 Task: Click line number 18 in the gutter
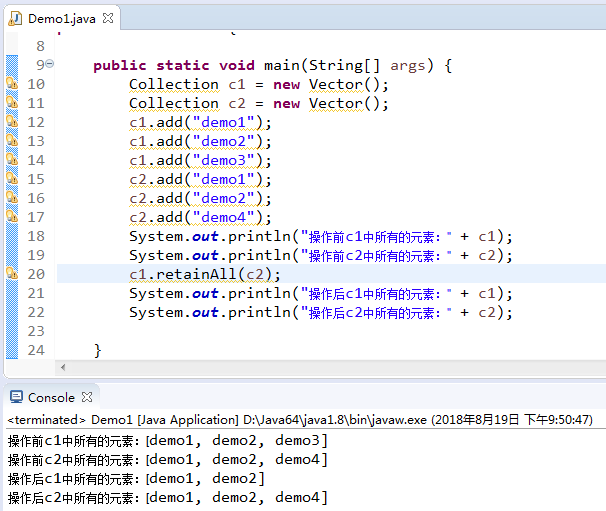(x=36, y=236)
